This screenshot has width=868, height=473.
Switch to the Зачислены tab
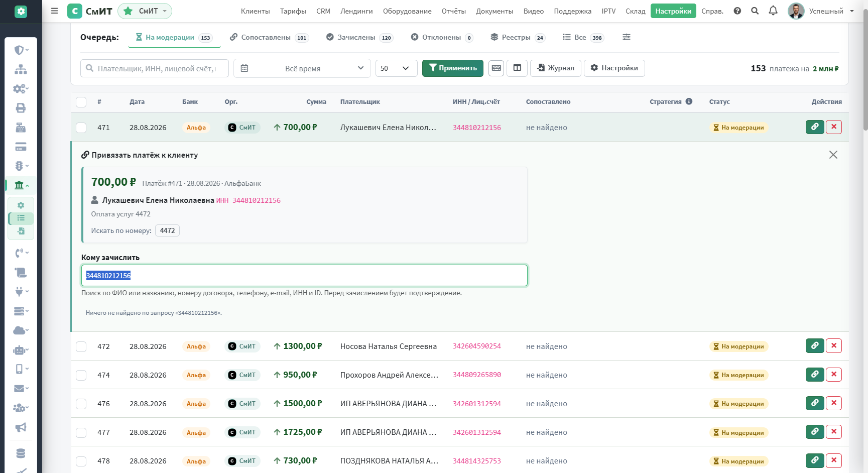[359, 37]
